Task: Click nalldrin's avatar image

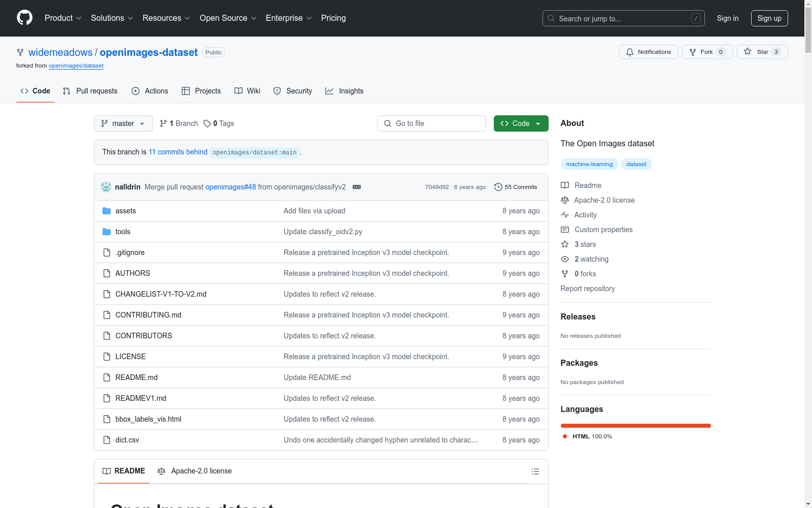Action: 106,187
